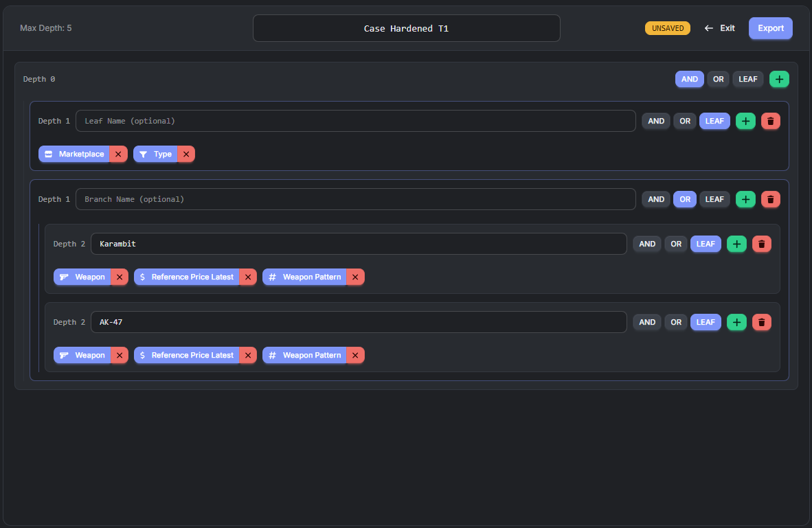The image size is (812, 528).
Task: Switch AK-47 node to OR
Action: [x=676, y=322]
